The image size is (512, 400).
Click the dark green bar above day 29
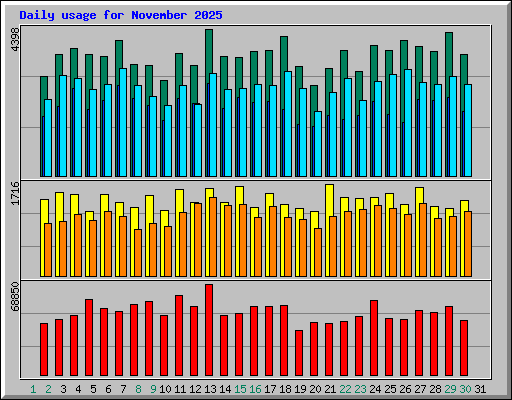449,54
